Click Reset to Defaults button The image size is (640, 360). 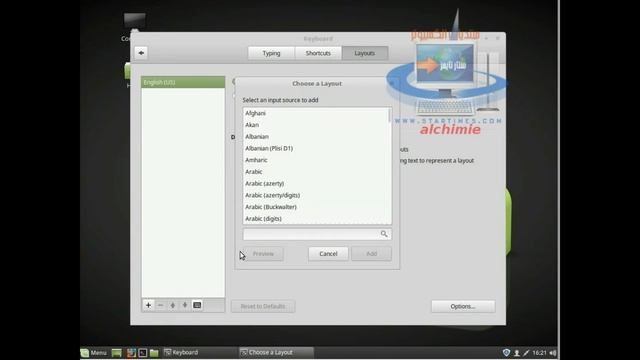click(x=263, y=306)
